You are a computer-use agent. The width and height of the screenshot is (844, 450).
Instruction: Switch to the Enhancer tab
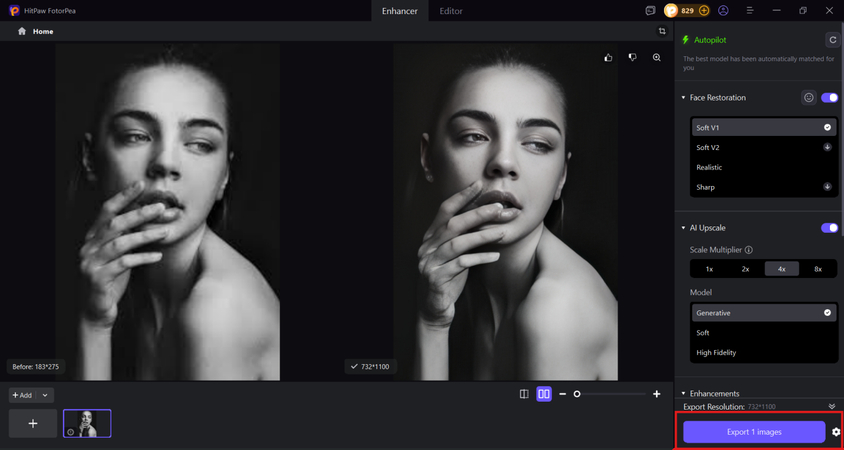pos(400,11)
